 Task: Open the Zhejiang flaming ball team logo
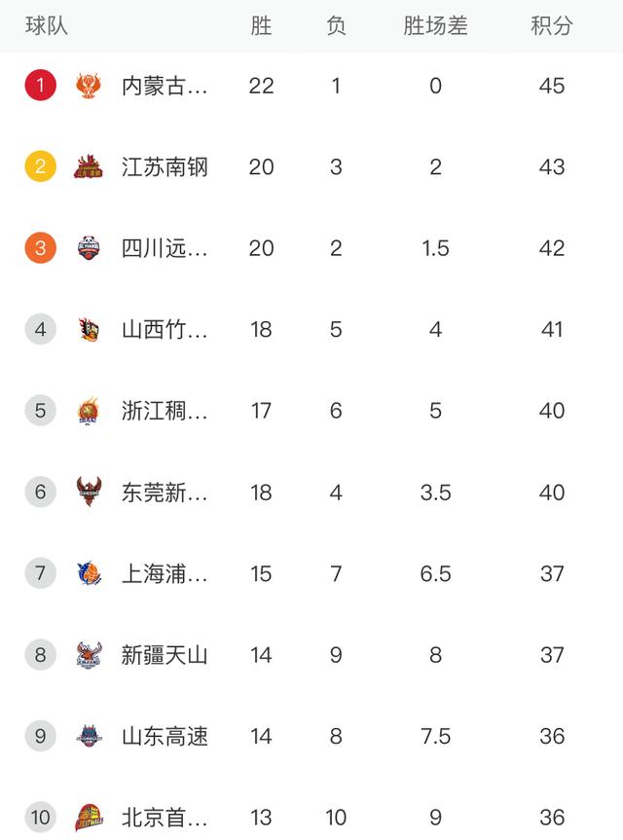click(x=89, y=411)
